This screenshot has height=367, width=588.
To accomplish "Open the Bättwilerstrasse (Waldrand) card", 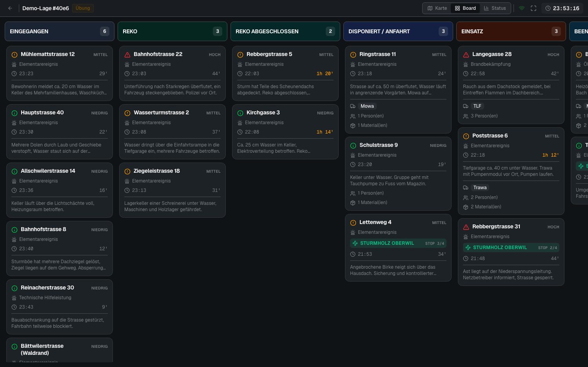I will (60, 350).
